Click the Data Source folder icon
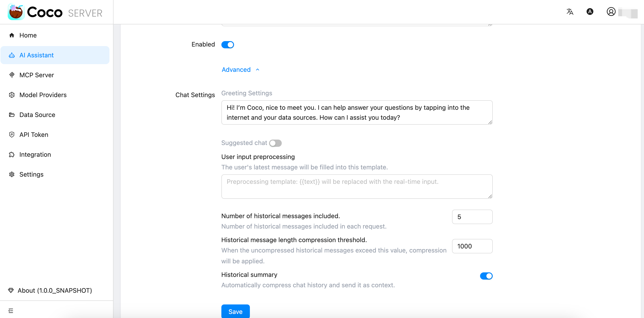 click(x=12, y=115)
